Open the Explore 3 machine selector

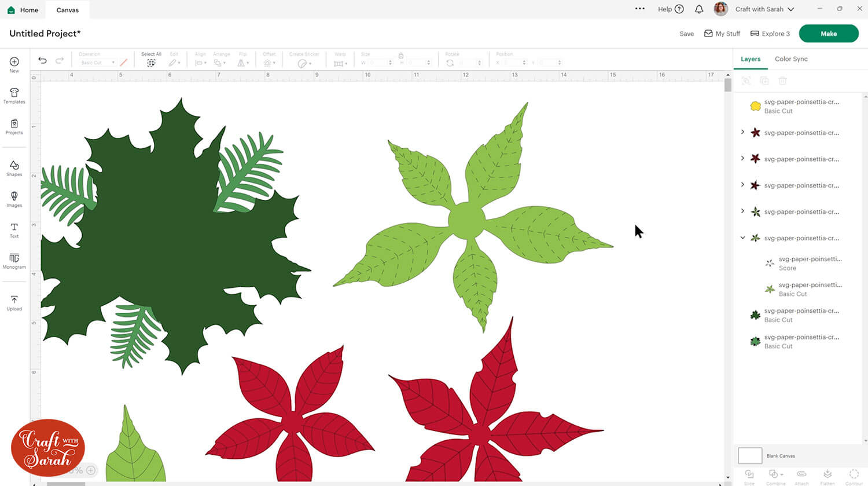click(770, 34)
